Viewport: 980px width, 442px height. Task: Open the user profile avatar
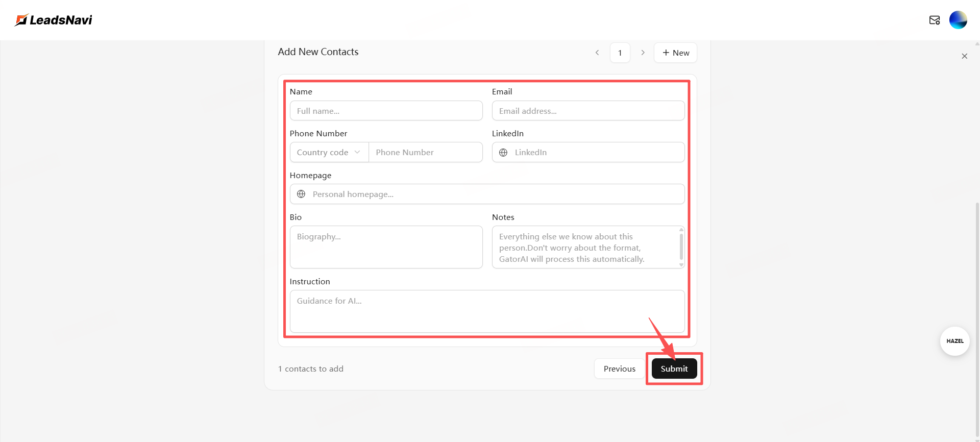(958, 20)
